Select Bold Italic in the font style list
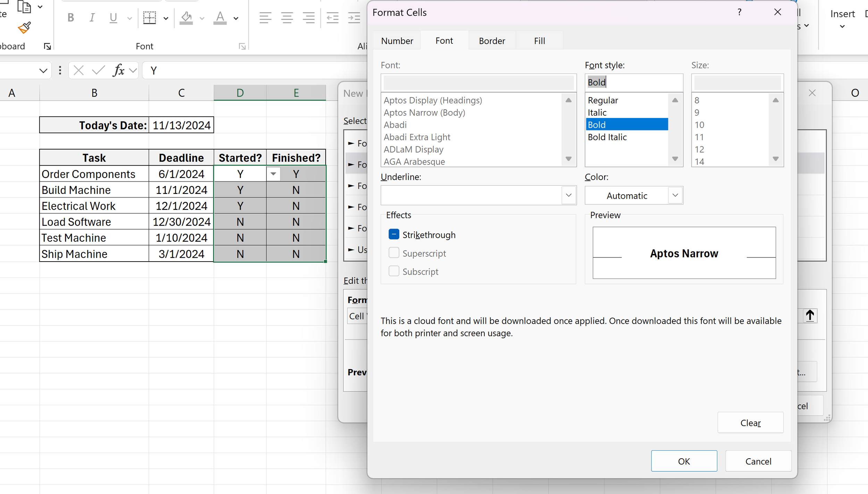This screenshot has height=494, width=868. 607,137
